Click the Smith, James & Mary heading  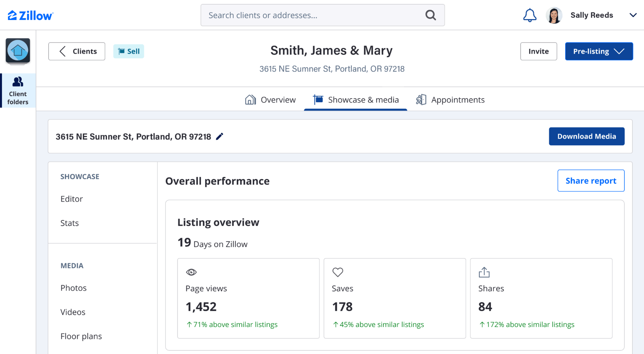[x=332, y=51]
